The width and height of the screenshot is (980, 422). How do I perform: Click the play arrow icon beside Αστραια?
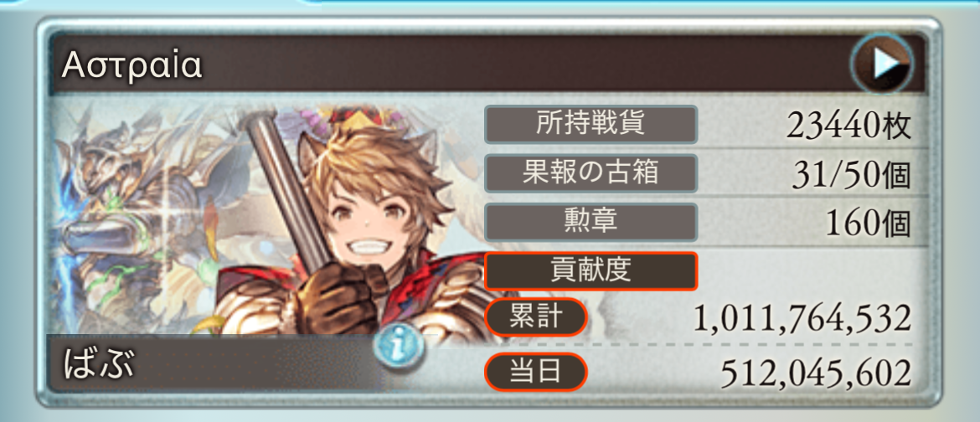(x=882, y=63)
